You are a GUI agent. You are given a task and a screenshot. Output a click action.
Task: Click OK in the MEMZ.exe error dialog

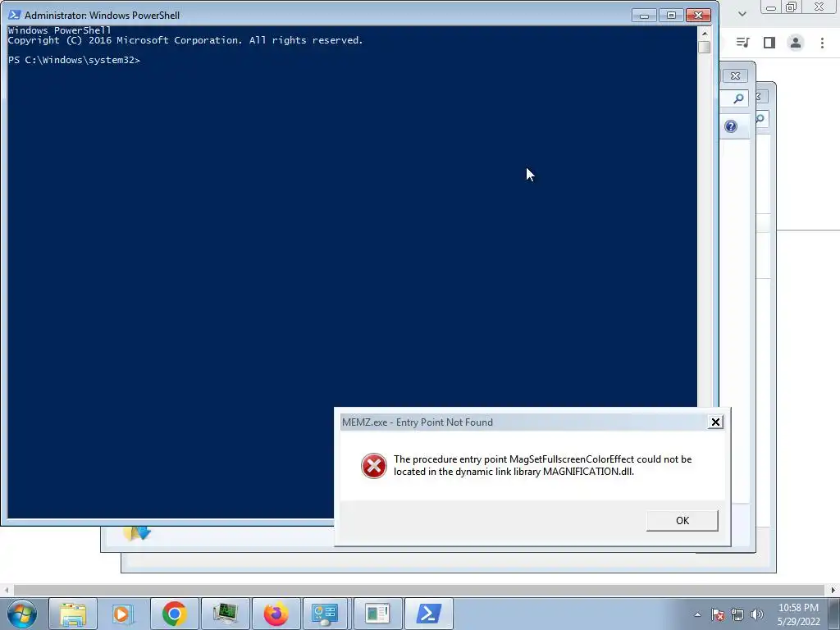coord(682,520)
